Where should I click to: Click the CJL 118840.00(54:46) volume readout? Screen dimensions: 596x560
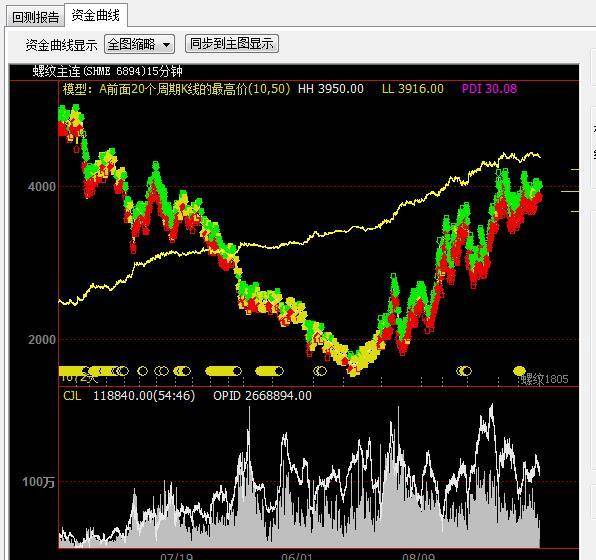(x=129, y=395)
